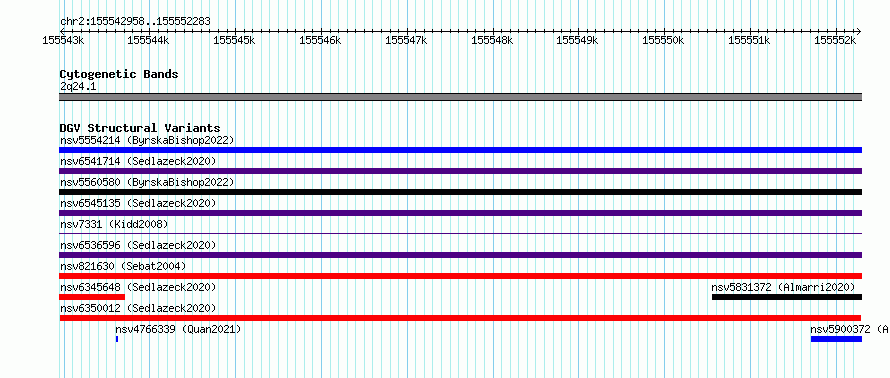Click the 155545k ruler label
Viewport: 890px width, 378px height.
pos(234,40)
